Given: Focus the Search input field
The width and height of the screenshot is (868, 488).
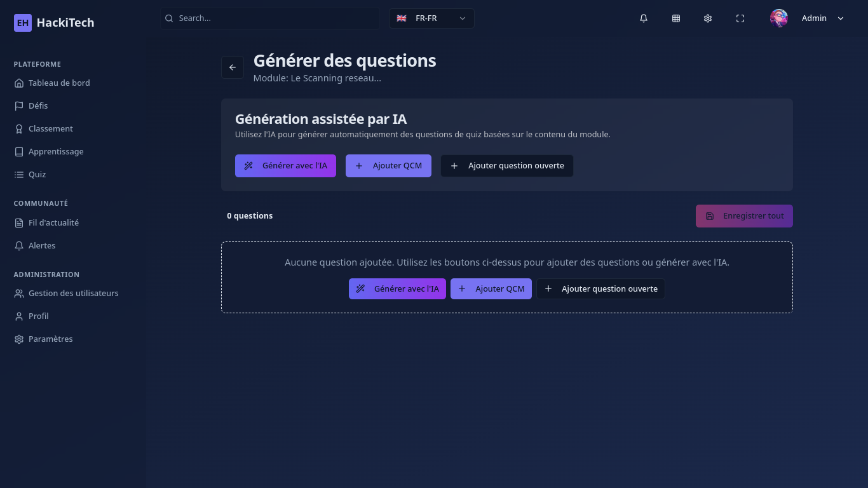Looking at the screenshot, I should tap(270, 18).
